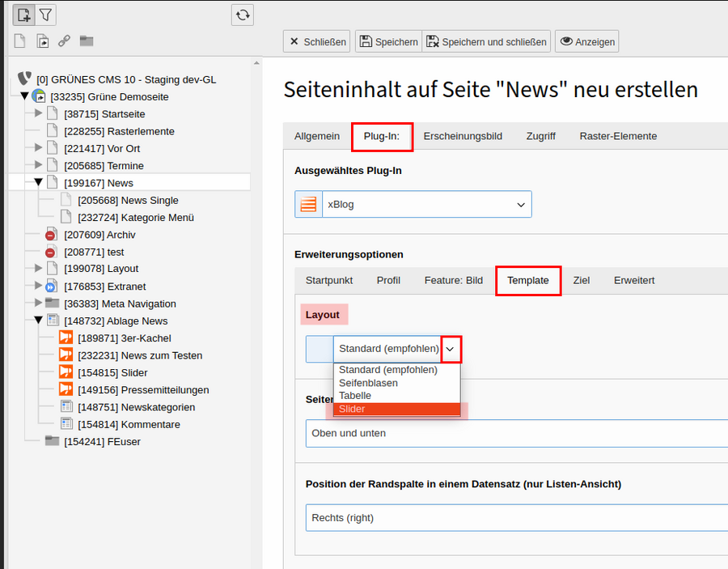This screenshot has height=569, width=728.
Task: Collapse the Ablage News tree node
Action: (39, 320)
